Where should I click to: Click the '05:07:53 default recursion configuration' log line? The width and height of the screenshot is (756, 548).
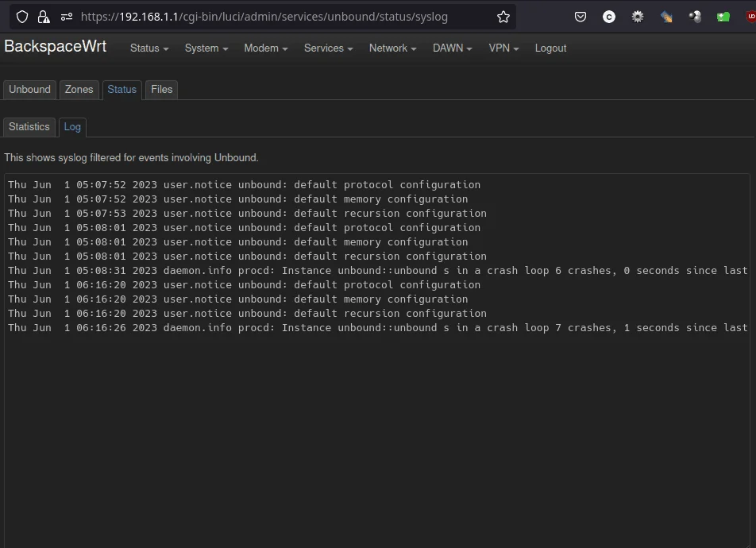247,213
